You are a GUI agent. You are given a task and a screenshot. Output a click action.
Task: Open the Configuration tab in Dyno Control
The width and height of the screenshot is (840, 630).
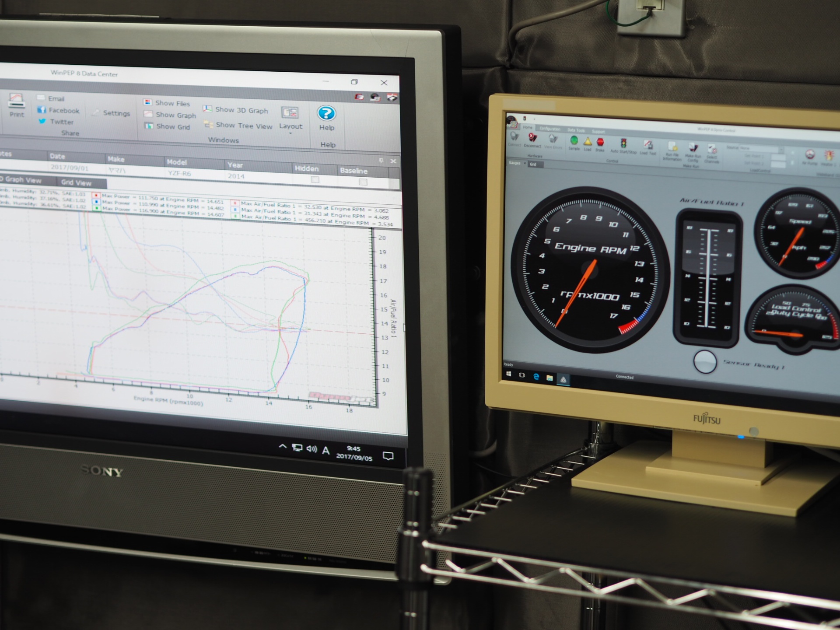pos(549,129)
